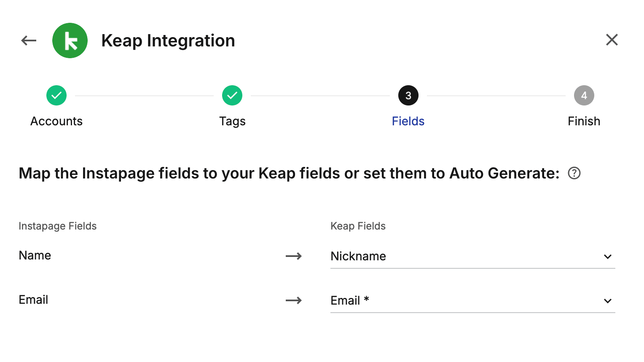Click the Accounts step checkmark circle
Screen dimensions: 644x362
(56, 95)
